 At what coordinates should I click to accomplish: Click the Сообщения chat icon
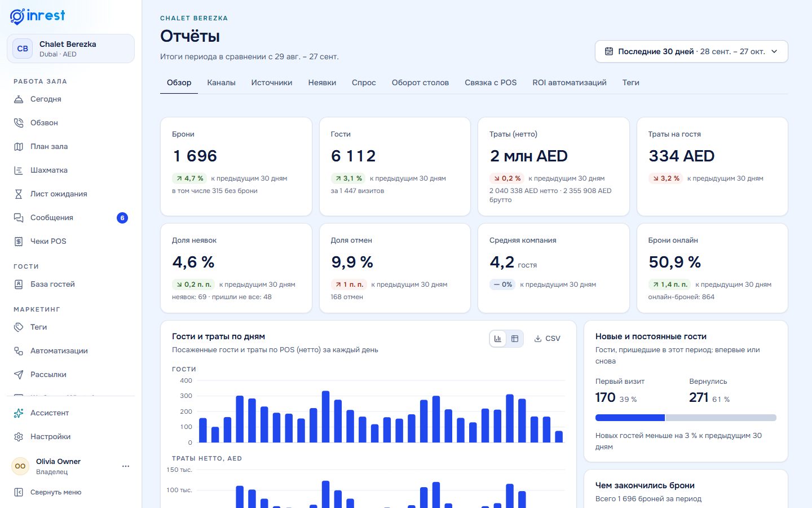[x=19, y=218]
